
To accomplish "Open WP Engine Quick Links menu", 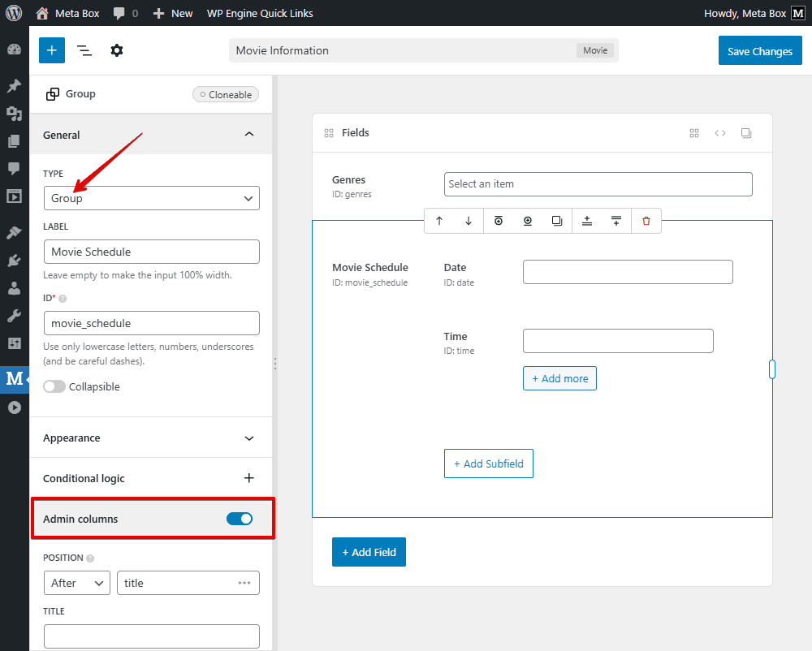I will click(260, 13).
